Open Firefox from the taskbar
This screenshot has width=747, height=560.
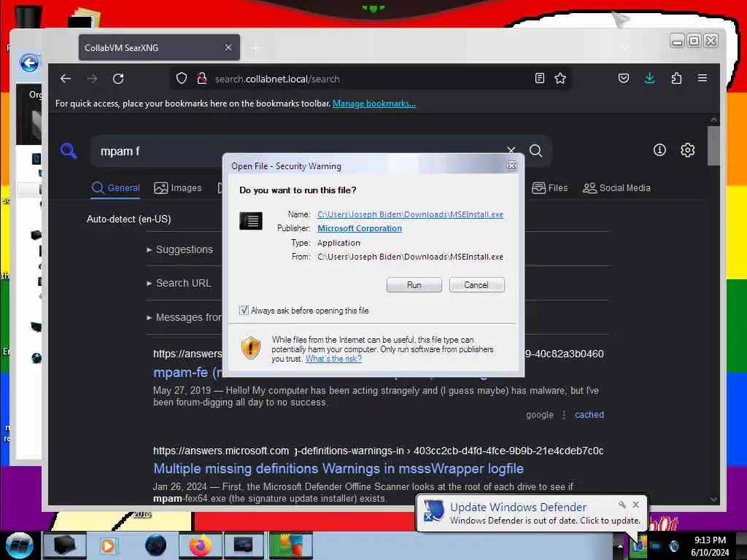200,545
